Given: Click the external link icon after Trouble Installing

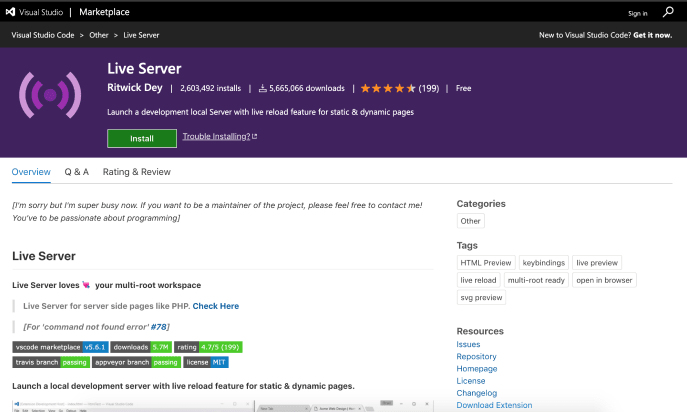Looking at the screenshot, I should point(255,136).
